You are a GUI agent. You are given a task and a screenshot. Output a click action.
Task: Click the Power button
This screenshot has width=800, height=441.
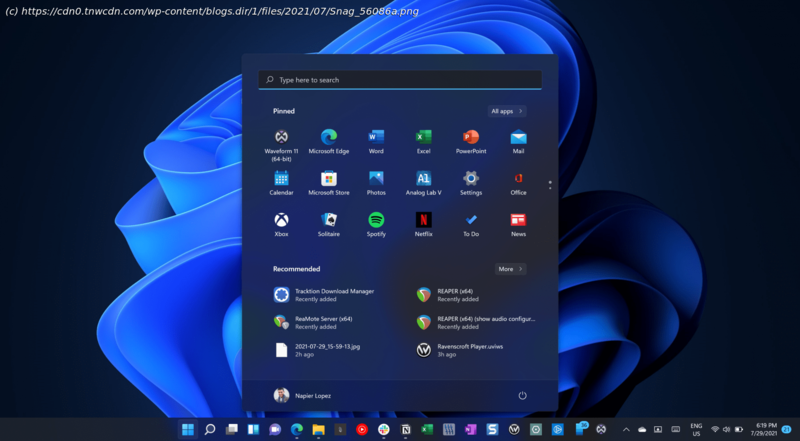tap(522, 396)
